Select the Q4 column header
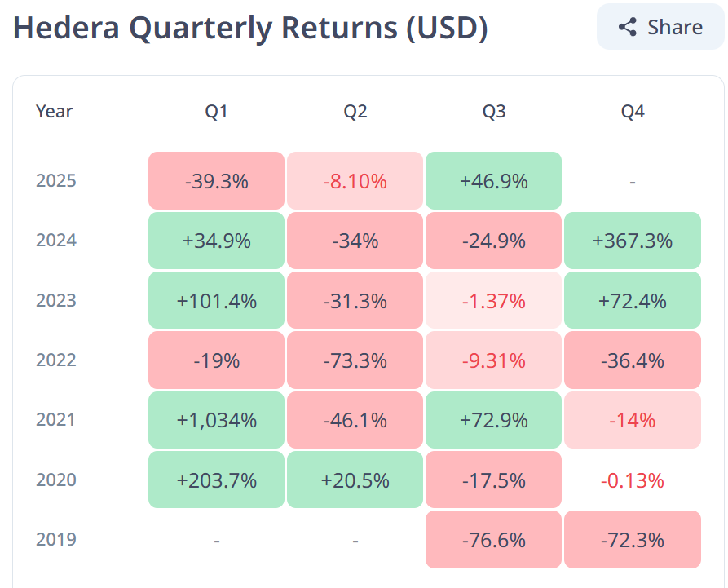728x588 pixels. coord(631,111)
